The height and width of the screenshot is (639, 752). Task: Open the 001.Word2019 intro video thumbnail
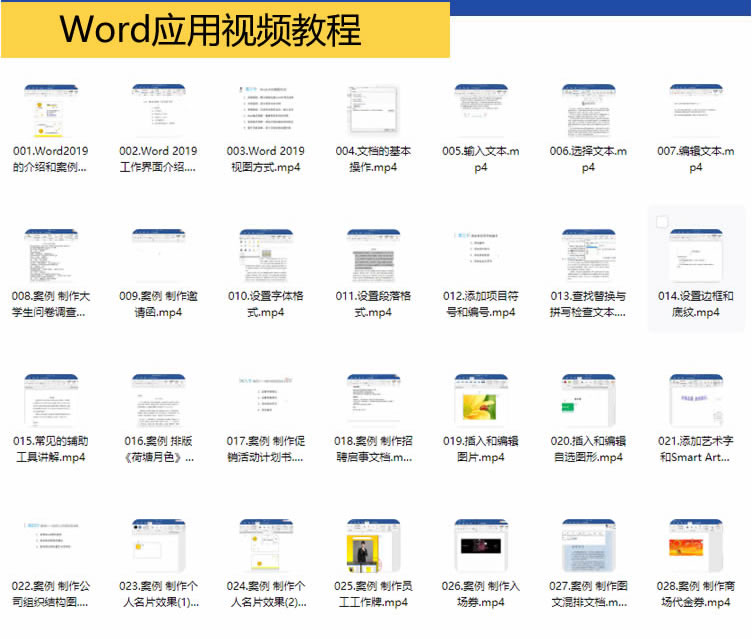[x=51, y=111]
